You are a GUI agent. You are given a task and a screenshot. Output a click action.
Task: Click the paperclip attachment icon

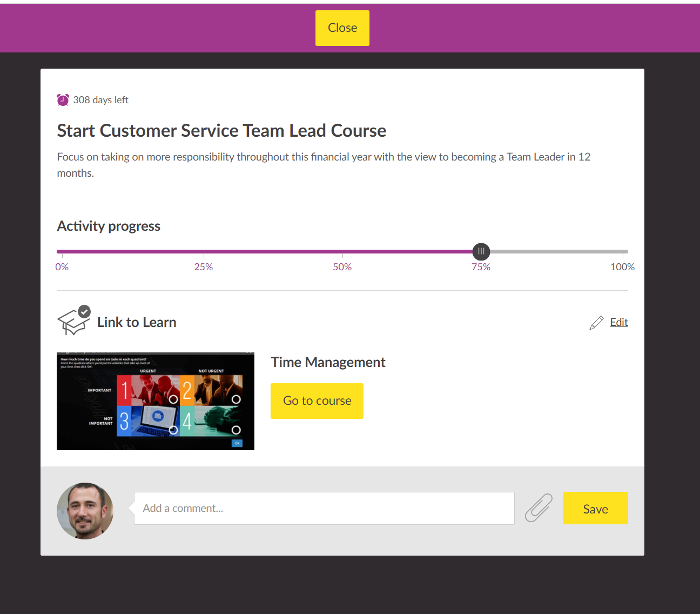[539, 508]
